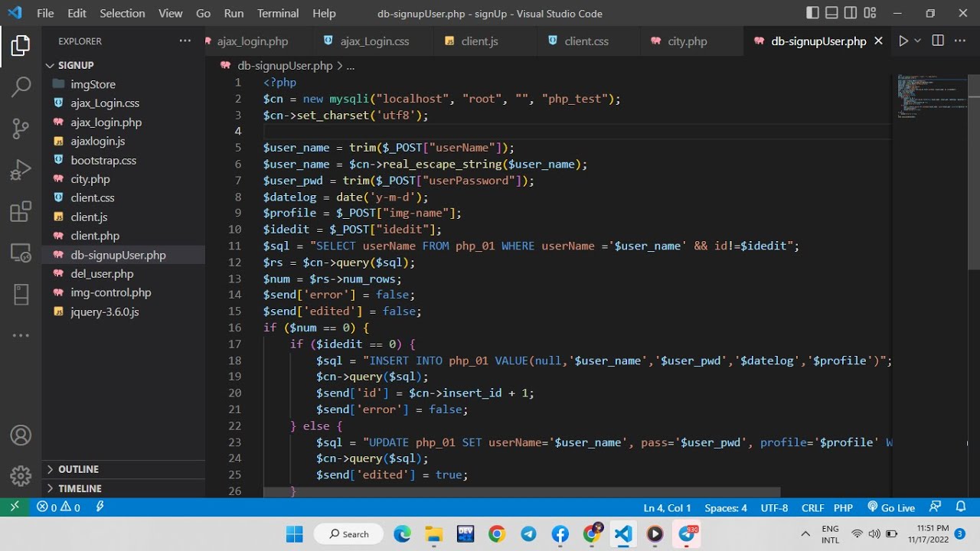Click the Accounts icon in activity bar
The image size is (980, 551).
click(x=21, y=435)
